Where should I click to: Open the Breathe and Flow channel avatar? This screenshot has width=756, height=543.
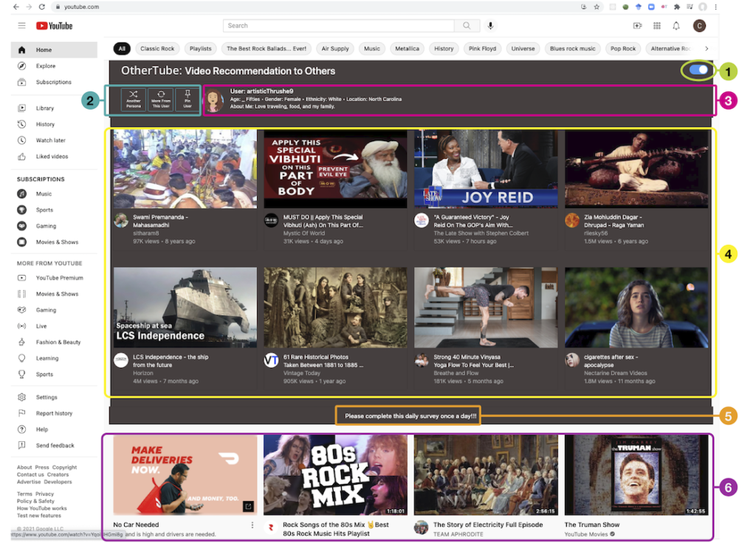(422, 360)
